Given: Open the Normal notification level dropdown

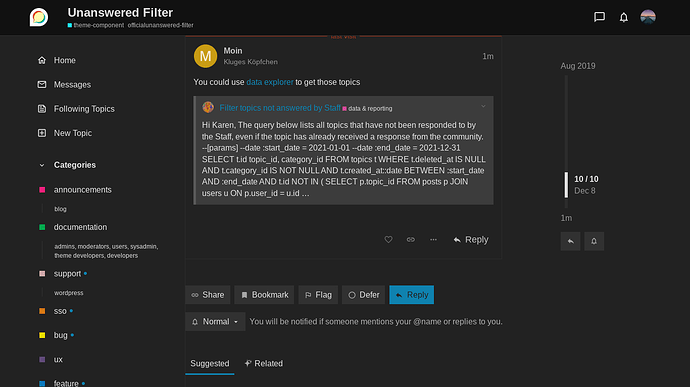Looking at the screenshot, I should (215, 322).
